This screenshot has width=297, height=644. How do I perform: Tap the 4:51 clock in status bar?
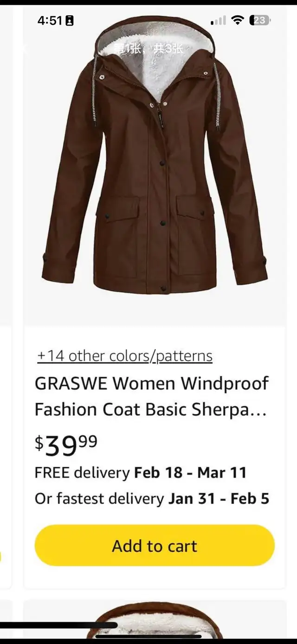50,21
